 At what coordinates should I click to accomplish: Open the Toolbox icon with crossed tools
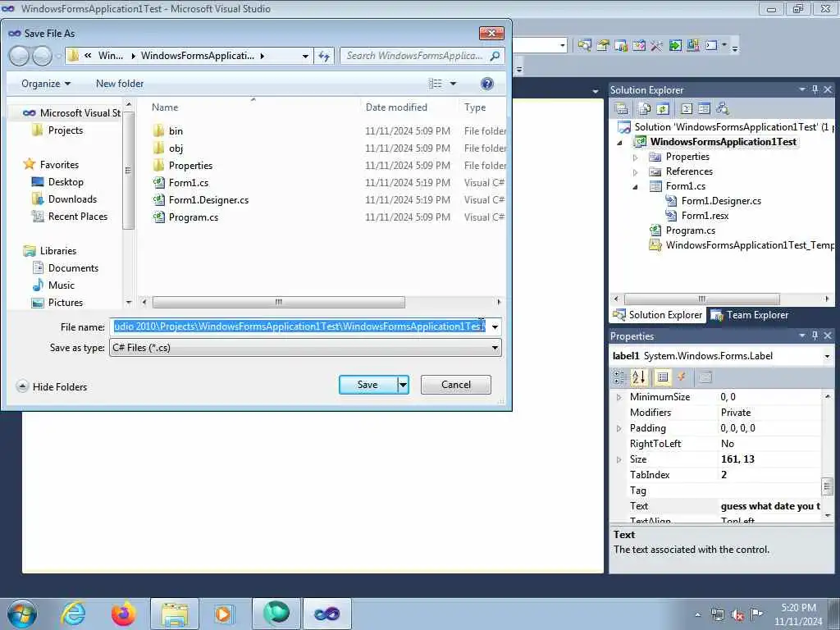point(657,46)
